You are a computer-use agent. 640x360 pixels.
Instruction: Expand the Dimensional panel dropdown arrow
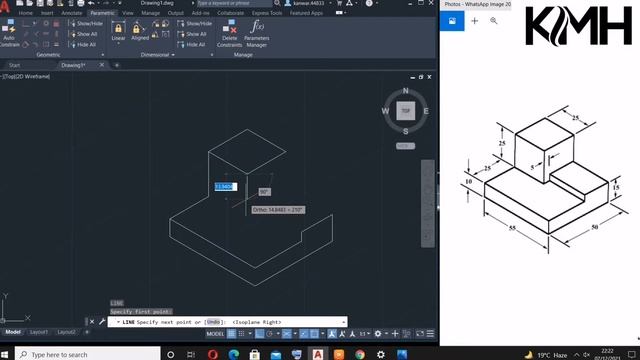pyautogui.click(x=173, y=55)
